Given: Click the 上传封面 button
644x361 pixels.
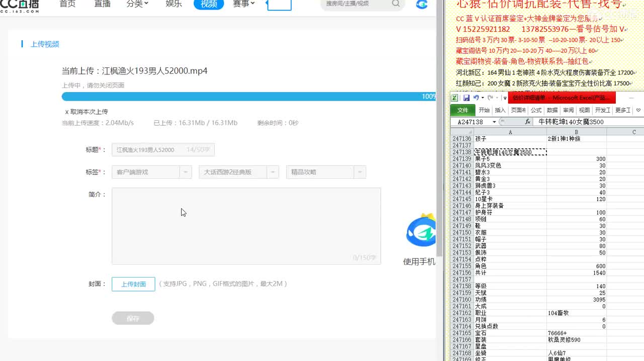Looking at the screenshot, I should pos(133,284).
